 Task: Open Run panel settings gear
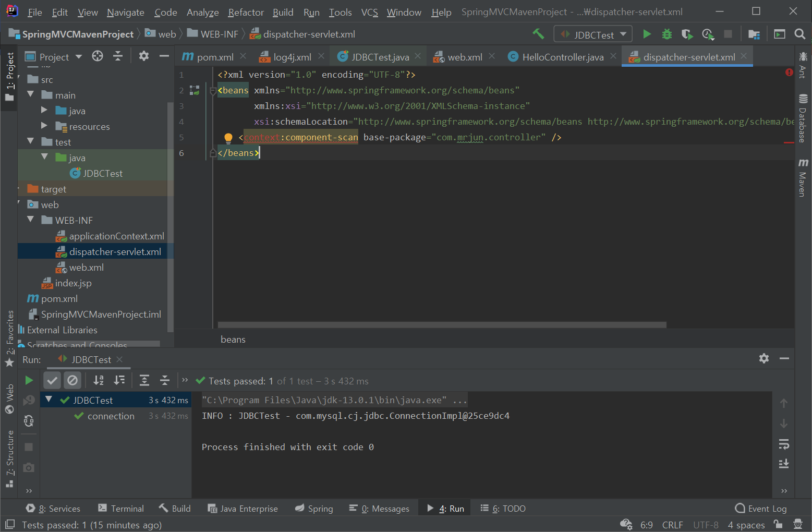[764, 358]
